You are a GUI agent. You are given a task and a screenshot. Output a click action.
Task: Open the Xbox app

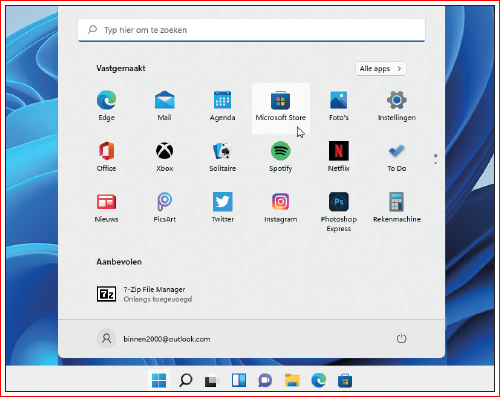click(164, 157)
